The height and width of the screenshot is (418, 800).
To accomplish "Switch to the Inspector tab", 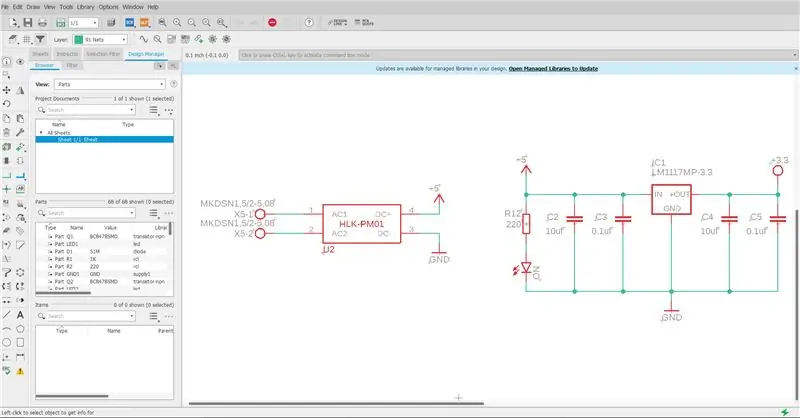I will [67, 54].
